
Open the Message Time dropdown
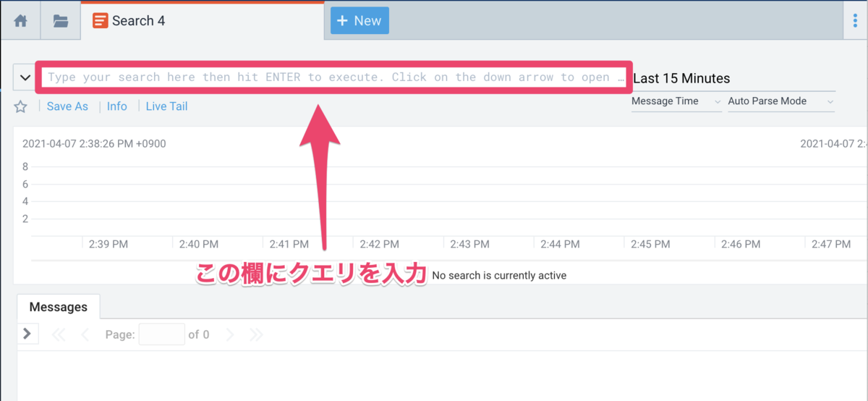(x=676, y=101)
